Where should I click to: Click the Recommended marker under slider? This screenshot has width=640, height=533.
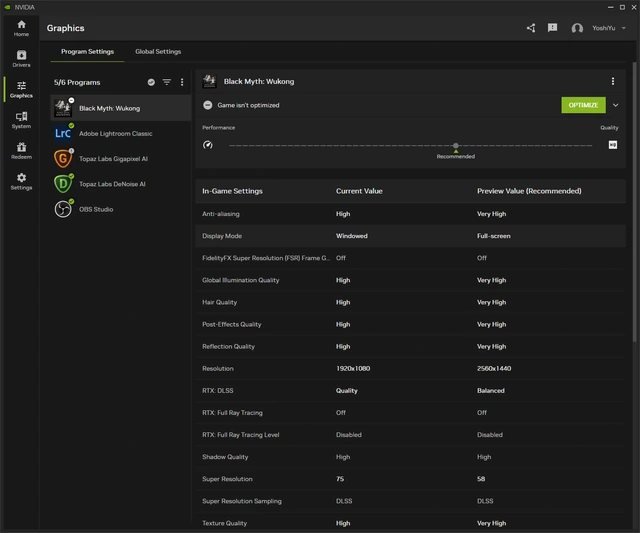click(x=456, y=155)
